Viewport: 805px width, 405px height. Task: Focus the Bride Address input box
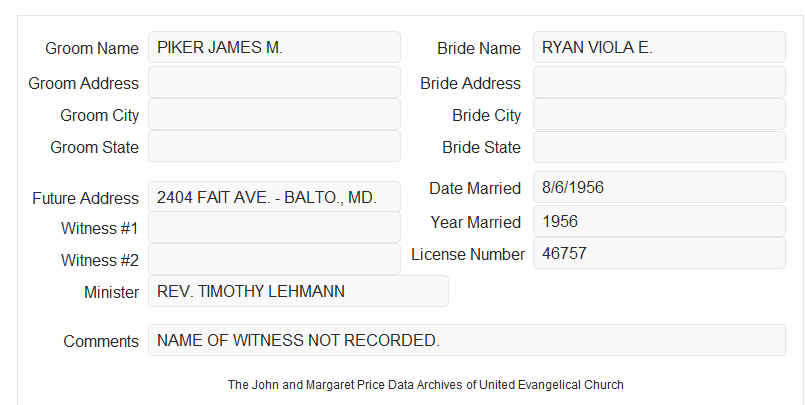pyautogui.click(x=659, y=82)
